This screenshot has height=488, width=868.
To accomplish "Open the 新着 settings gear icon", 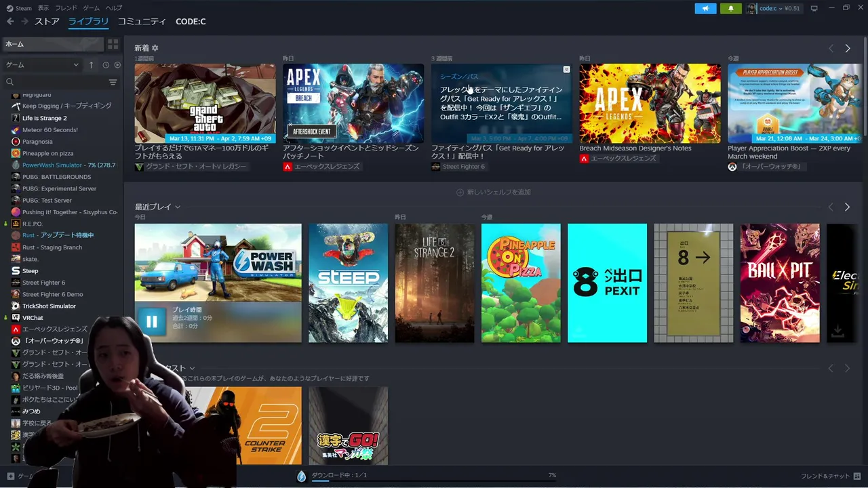I will [155, 48].
